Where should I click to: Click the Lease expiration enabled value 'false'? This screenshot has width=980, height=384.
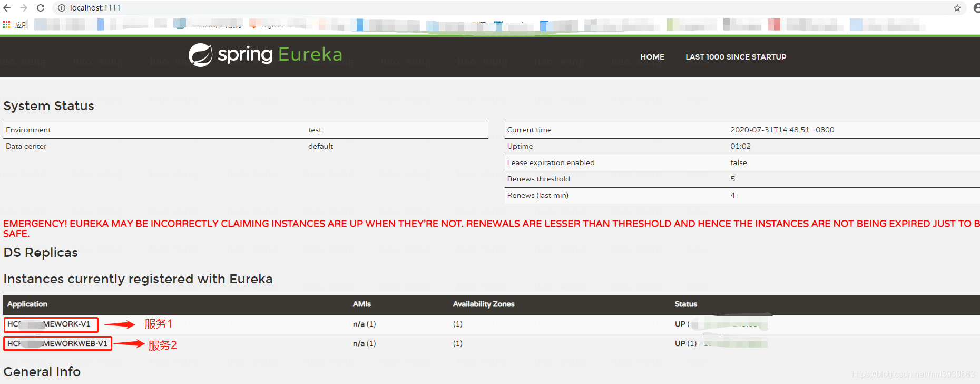click(x=739, y=162)
